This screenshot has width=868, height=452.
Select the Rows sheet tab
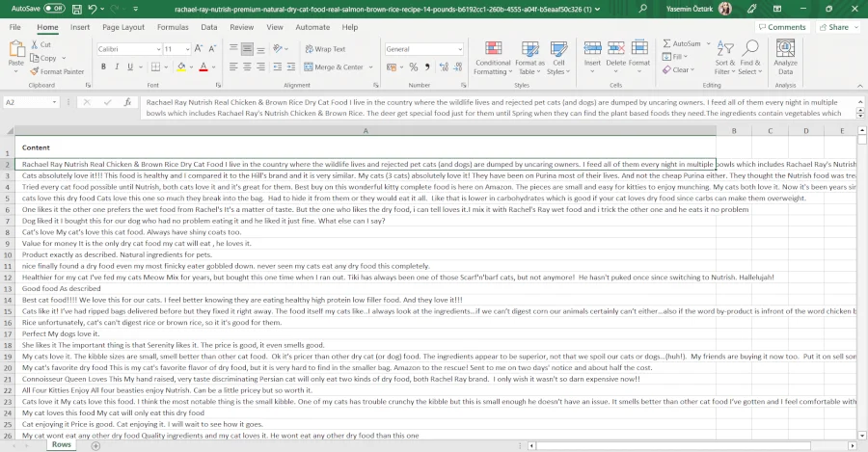pos(62,444)
